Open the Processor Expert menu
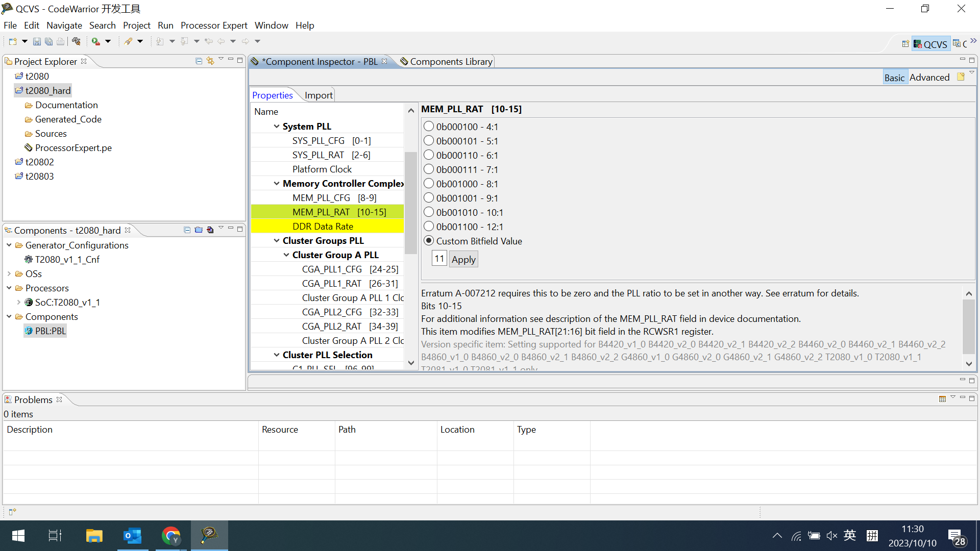980x551 pixels. (x=214, y=25)
